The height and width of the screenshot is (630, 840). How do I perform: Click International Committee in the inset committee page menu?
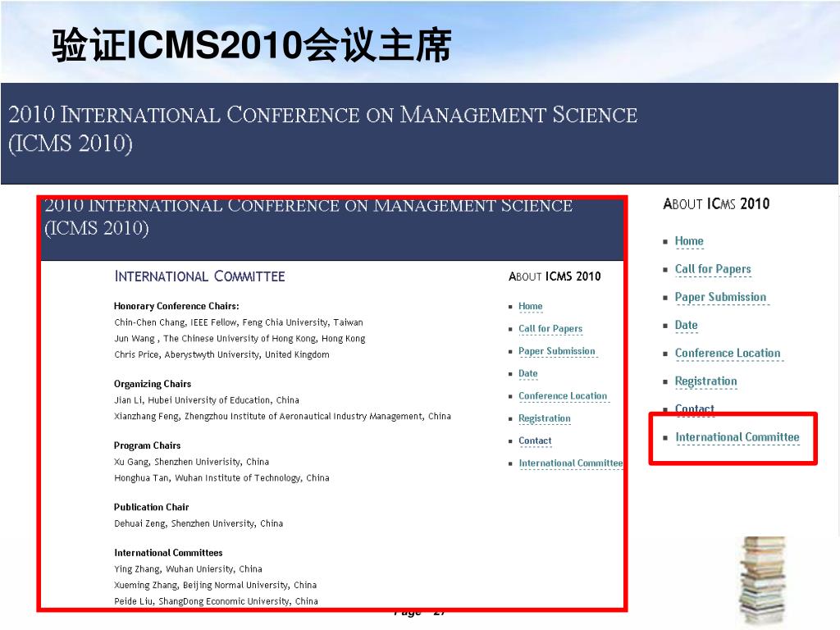(x=571, y=463)
